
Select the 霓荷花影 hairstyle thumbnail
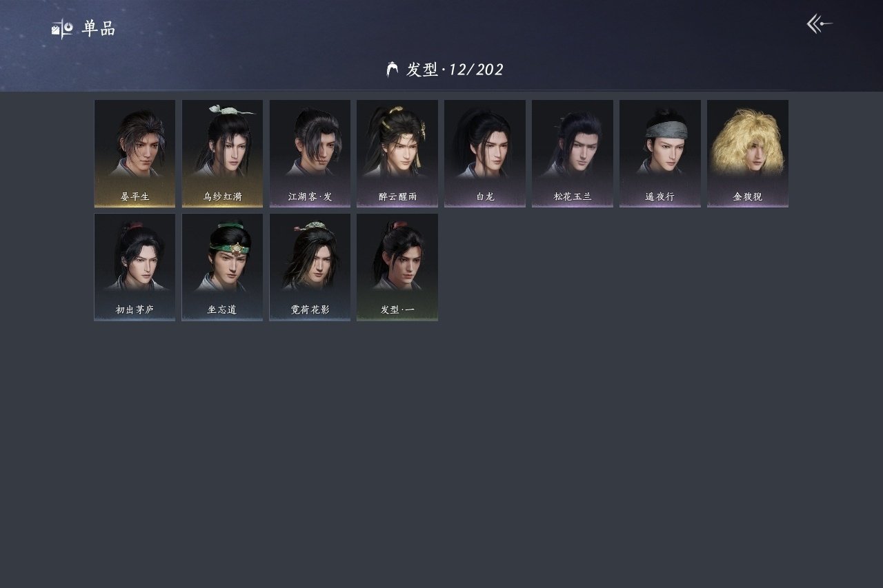click(310, 267)
